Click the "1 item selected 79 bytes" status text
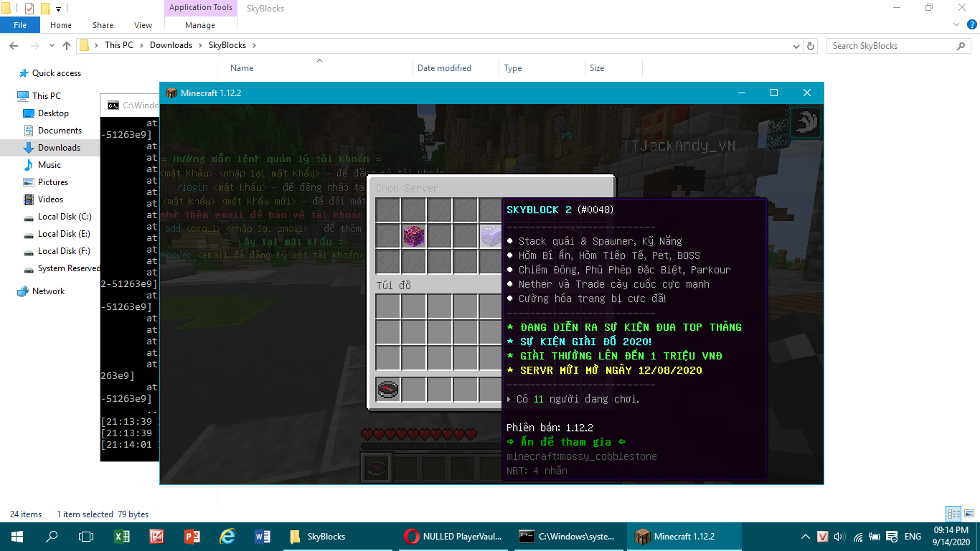Image resolution: width=980 pixels, height=551 pixels. [x=103, y=514]
